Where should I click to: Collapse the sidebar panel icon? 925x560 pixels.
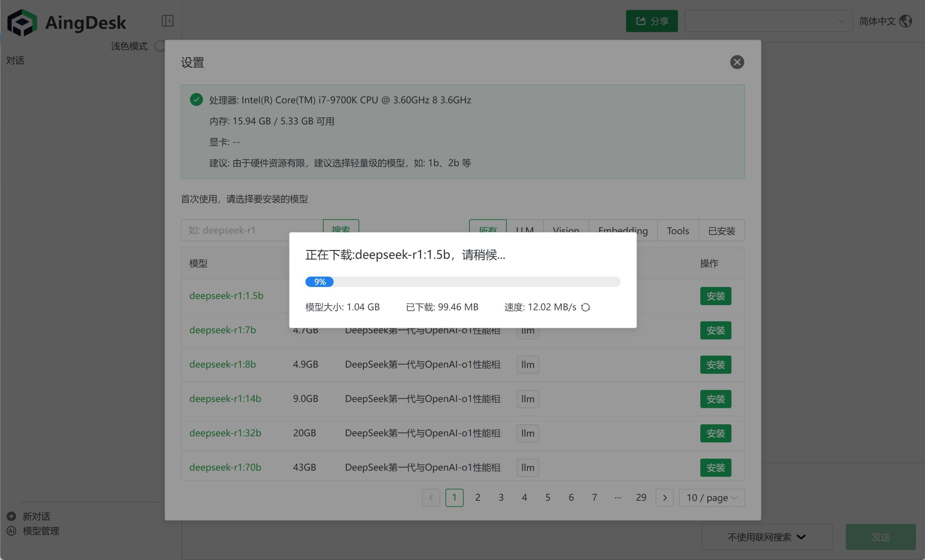[x=167, y=21]
